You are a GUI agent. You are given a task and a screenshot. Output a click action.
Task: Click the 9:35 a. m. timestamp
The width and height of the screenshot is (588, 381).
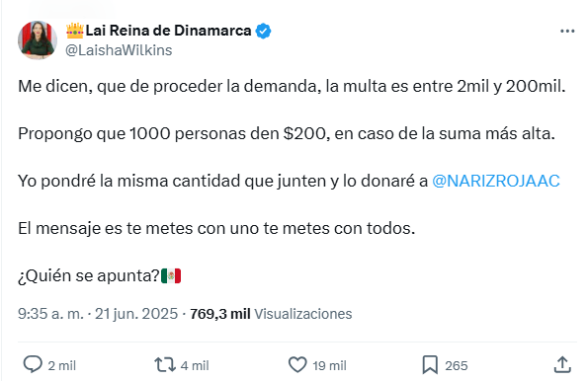(51, 314)
